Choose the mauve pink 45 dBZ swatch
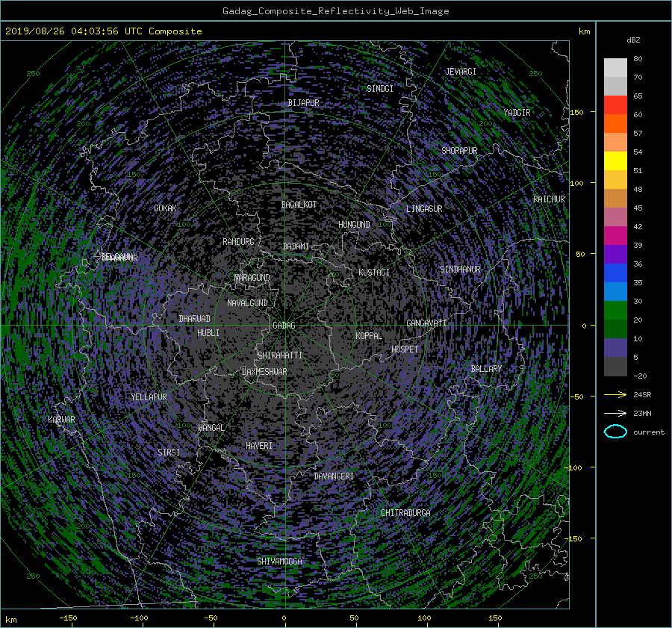The image size is (672, 628). coord(615,217)
